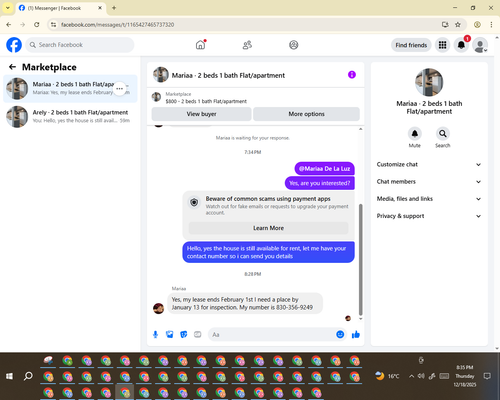
Task: Click the Search Facebook field
Action: click(80, 45)
